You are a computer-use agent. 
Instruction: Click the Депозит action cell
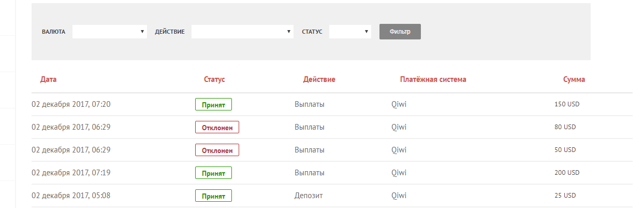(310, 196)
